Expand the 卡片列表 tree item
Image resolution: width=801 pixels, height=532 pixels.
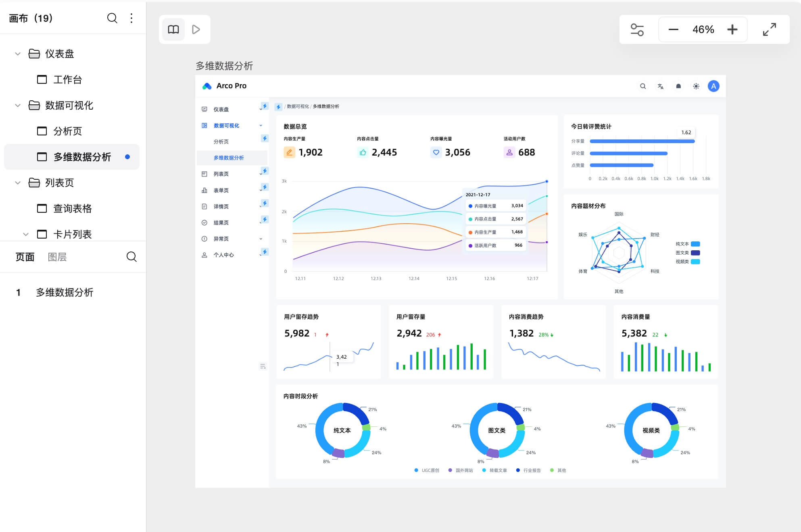[x=25, y=234]
